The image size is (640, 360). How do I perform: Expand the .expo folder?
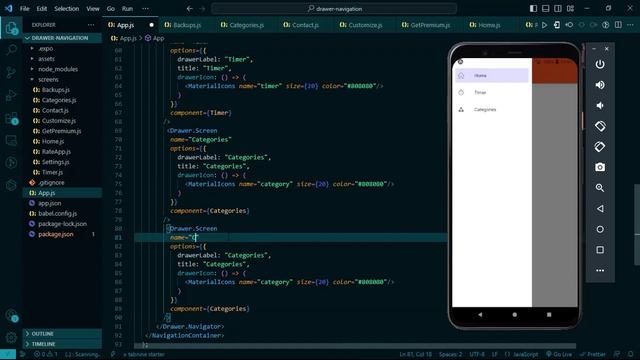(x=45, y=49)
